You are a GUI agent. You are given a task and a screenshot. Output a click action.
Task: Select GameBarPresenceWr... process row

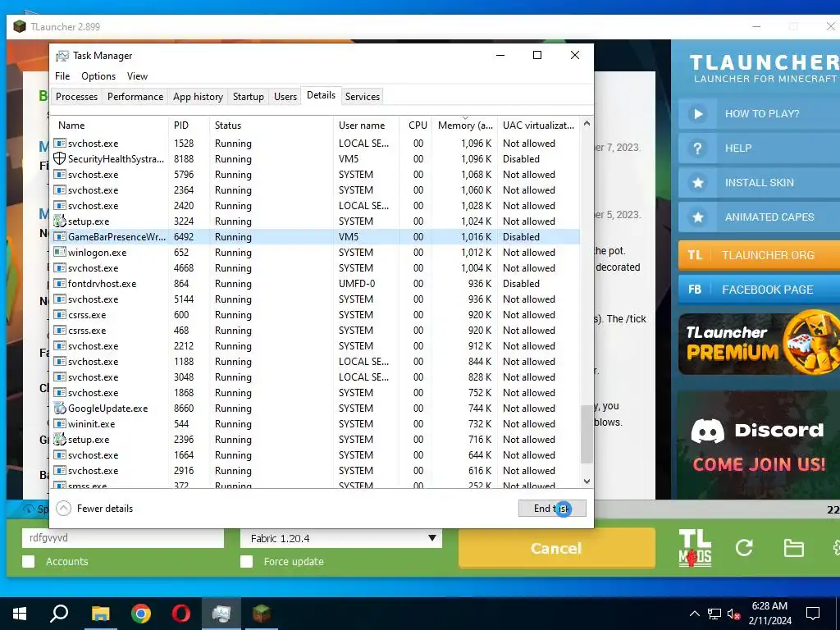point(316,236)
